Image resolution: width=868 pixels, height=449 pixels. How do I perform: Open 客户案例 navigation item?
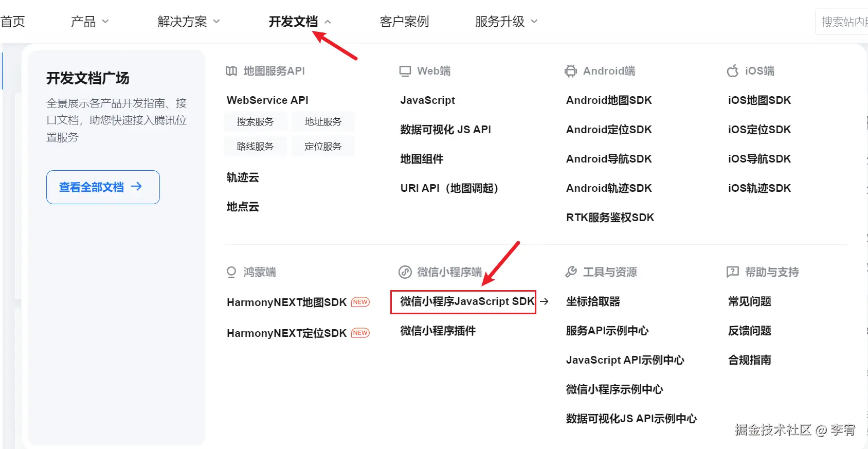[404, 22]
